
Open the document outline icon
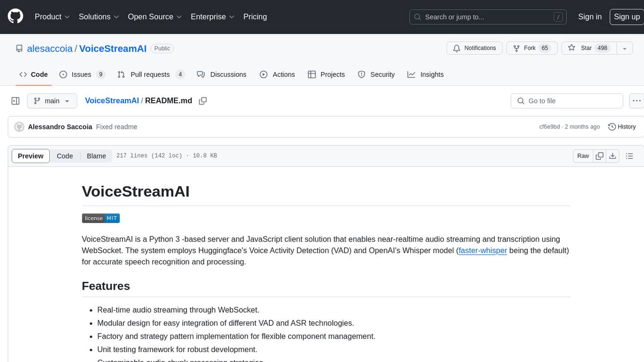(629, 156)
